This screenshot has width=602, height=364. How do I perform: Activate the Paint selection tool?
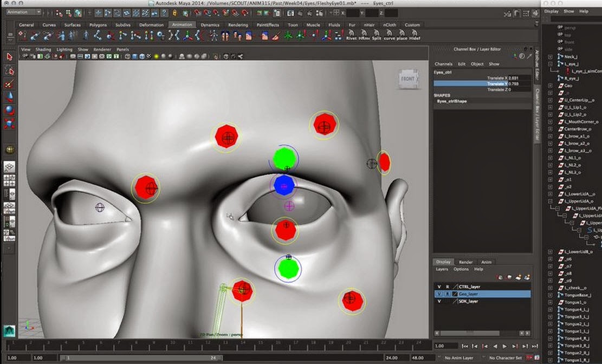click(x=10, y=84)
